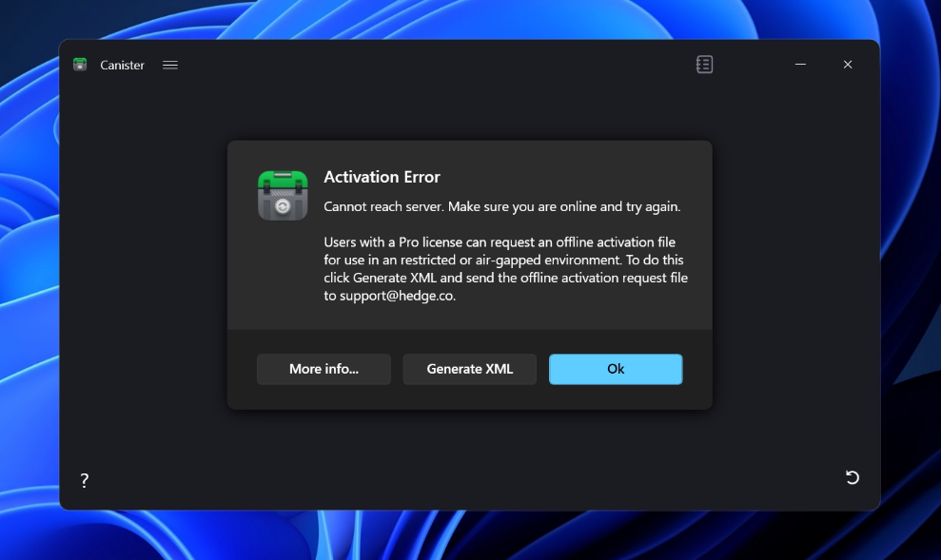Screen dimensions: 941x560
Task: Click the circular reset arrow icon
Action: 853,477
